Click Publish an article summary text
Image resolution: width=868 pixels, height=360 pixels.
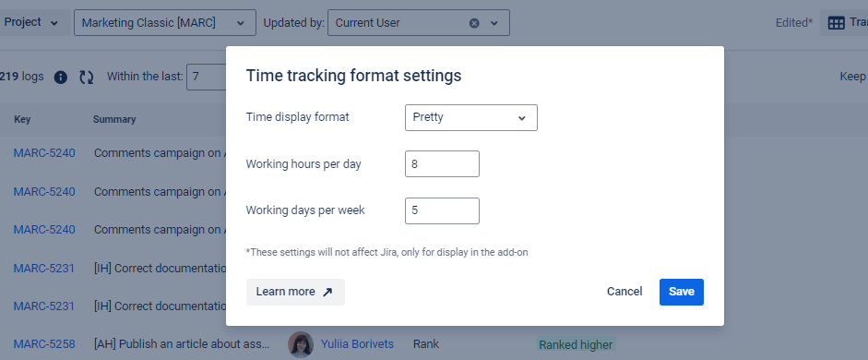[x=182, y=344]
